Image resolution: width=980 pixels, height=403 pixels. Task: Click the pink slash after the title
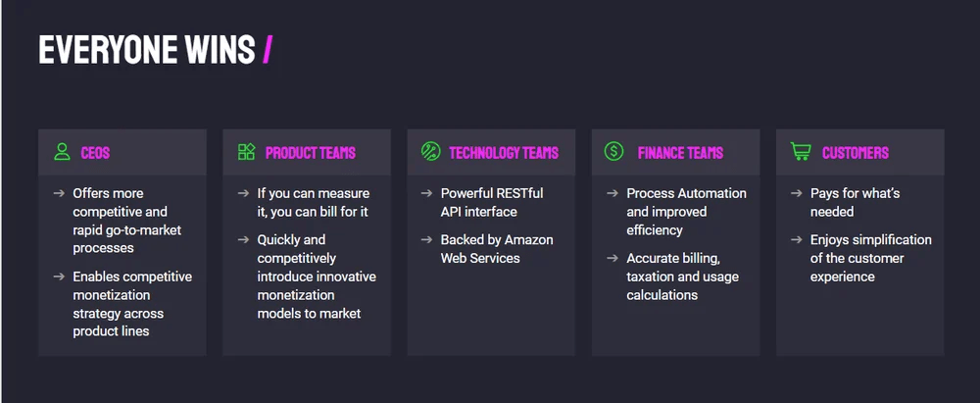pos(267,50)
